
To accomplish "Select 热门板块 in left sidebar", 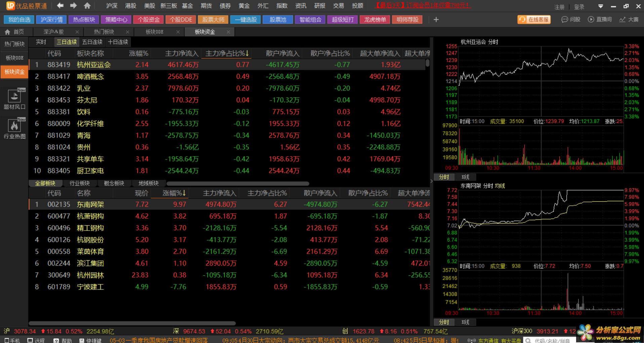I will [14, 44].
